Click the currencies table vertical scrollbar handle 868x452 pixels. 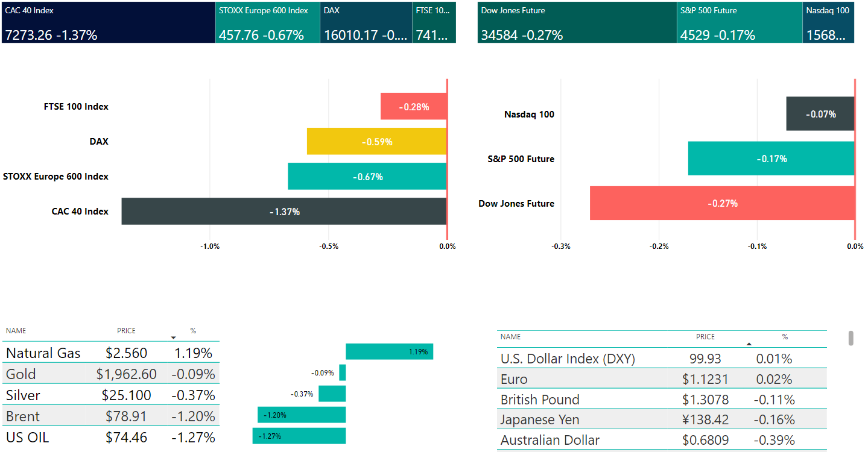[x=851, y=338]
